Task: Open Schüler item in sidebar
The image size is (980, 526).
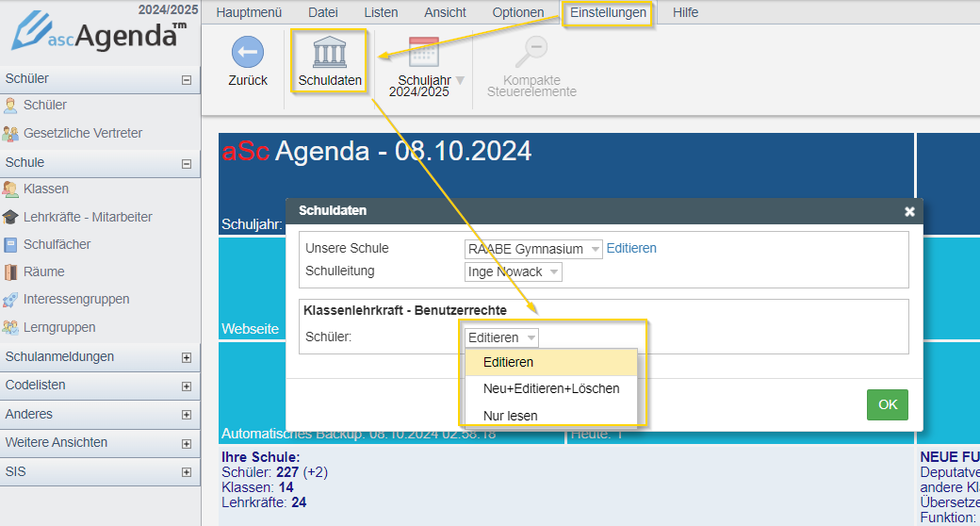Action: click(x=45, y=105)
